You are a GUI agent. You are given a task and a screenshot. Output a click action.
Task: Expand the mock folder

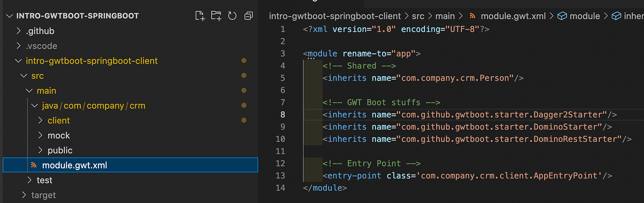(x=40, y=135)
